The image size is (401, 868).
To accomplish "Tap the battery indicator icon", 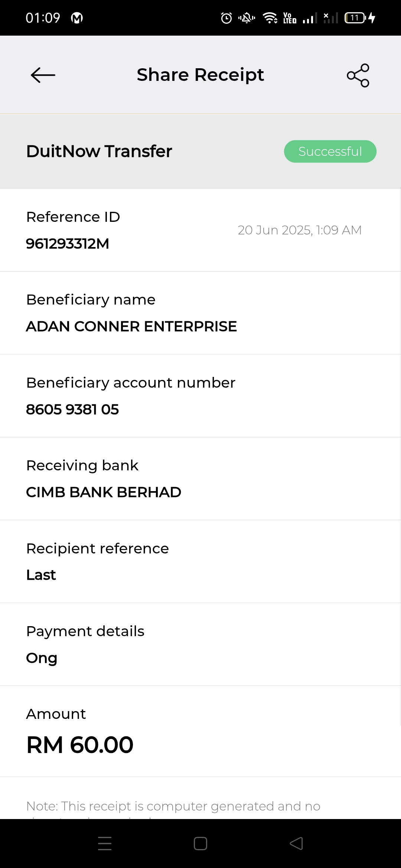I will (x=355, y=18).
